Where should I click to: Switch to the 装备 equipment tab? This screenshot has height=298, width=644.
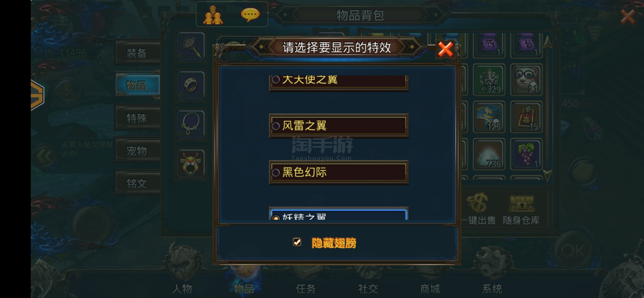[x=137, y=53]
